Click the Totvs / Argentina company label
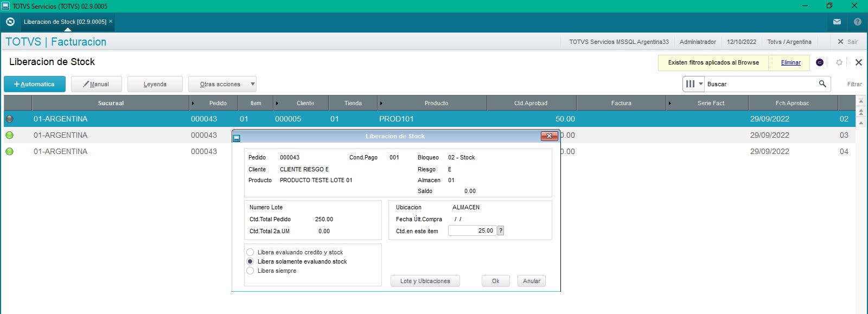The image size is (868, 314). (x=789, y=42)
